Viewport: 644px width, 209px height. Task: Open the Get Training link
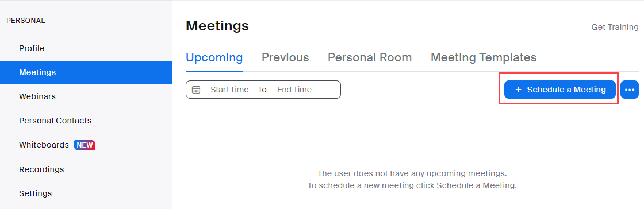point(615,27)
